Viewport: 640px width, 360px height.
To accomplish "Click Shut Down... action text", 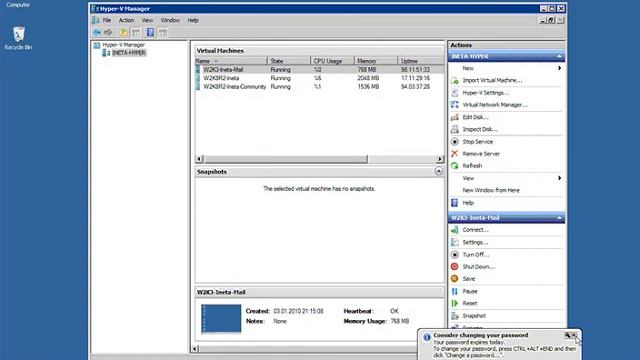I will point(478,267).
